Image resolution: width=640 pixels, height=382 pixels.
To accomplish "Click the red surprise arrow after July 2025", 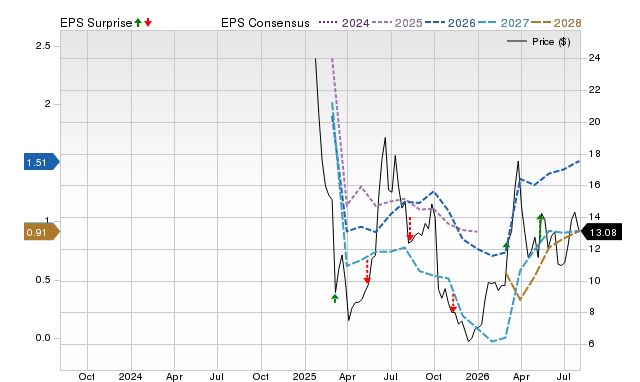I will click(410, 229).
